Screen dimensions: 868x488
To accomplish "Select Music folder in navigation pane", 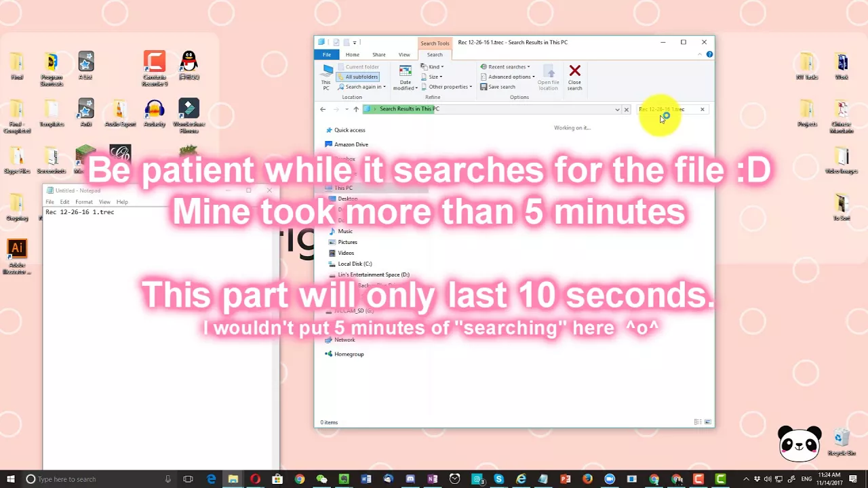I will tap(340, 231).
